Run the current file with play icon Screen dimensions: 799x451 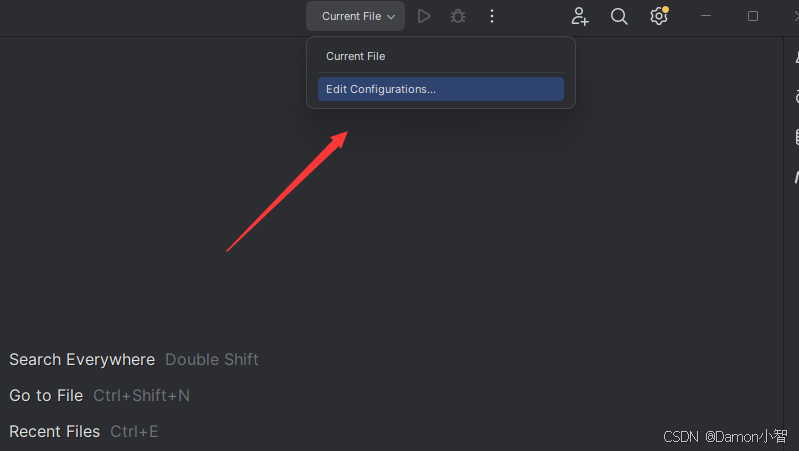pos(424,16)
